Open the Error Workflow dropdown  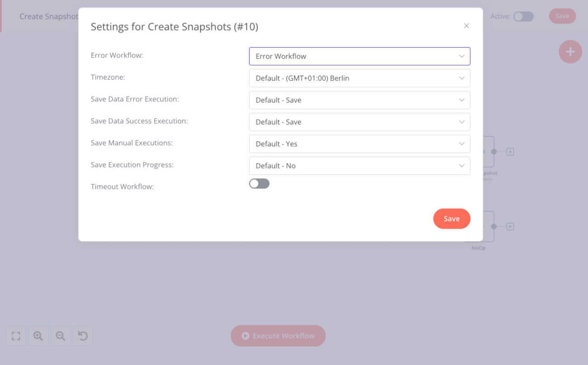(x=360, y=56)
